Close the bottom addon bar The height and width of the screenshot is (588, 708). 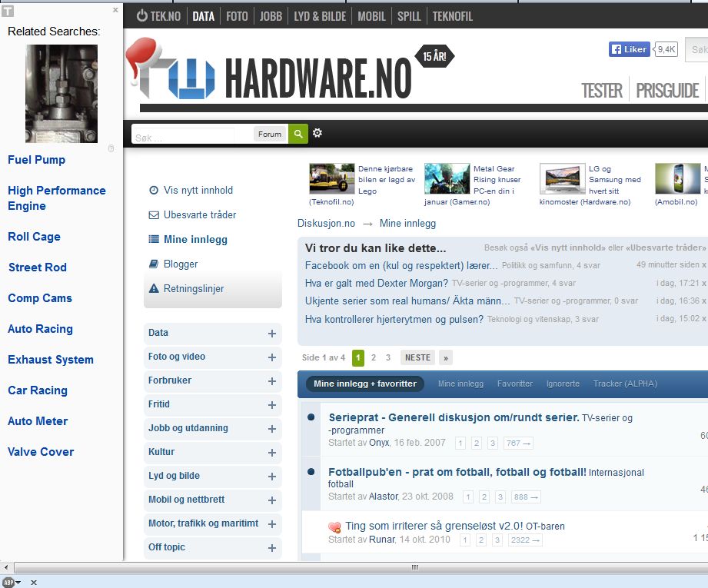34,582
